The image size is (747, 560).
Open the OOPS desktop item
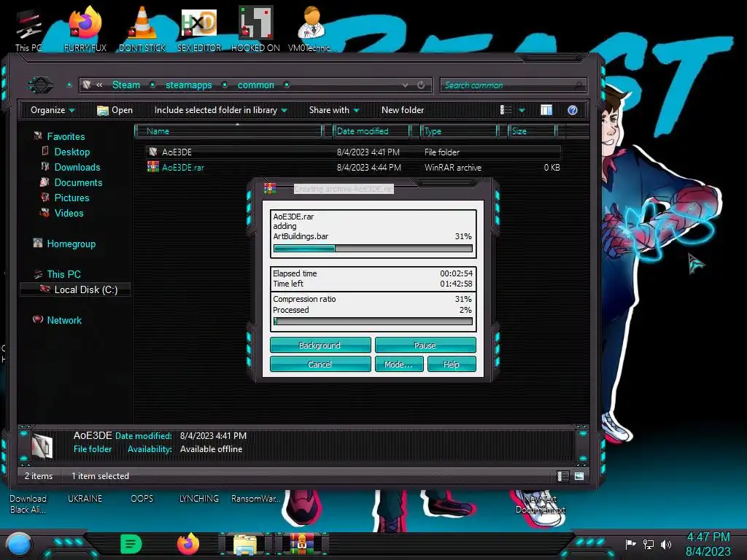click(142, 499)
